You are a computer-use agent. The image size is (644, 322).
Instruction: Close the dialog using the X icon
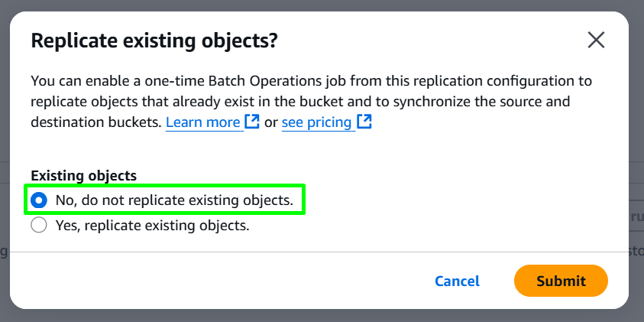pos(596,41)
